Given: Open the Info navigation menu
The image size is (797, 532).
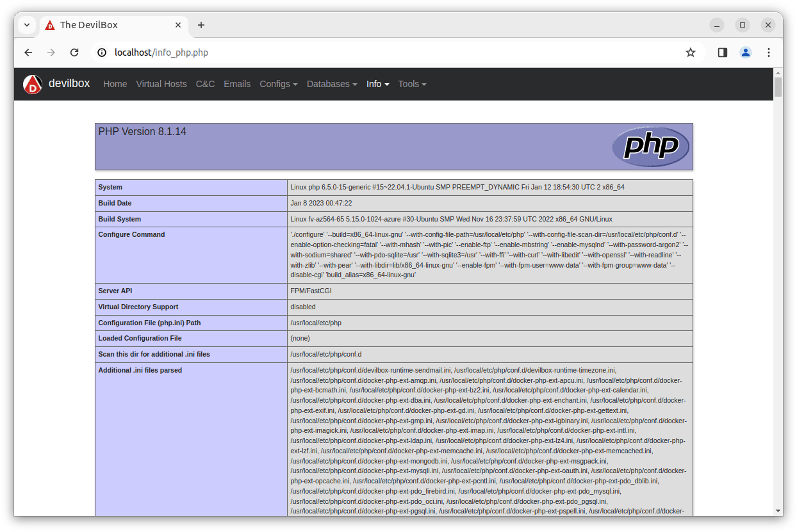Looking at the screenshot, I should tap(377, 84).
